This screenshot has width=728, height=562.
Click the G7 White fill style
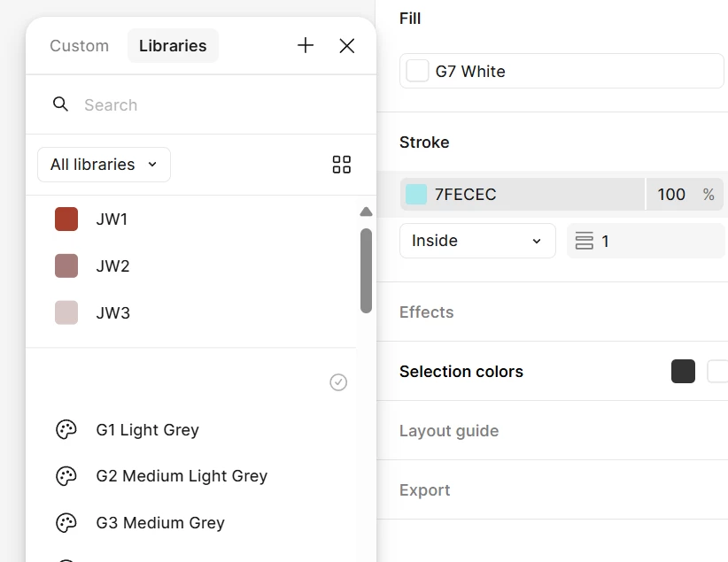pos(561,72)
